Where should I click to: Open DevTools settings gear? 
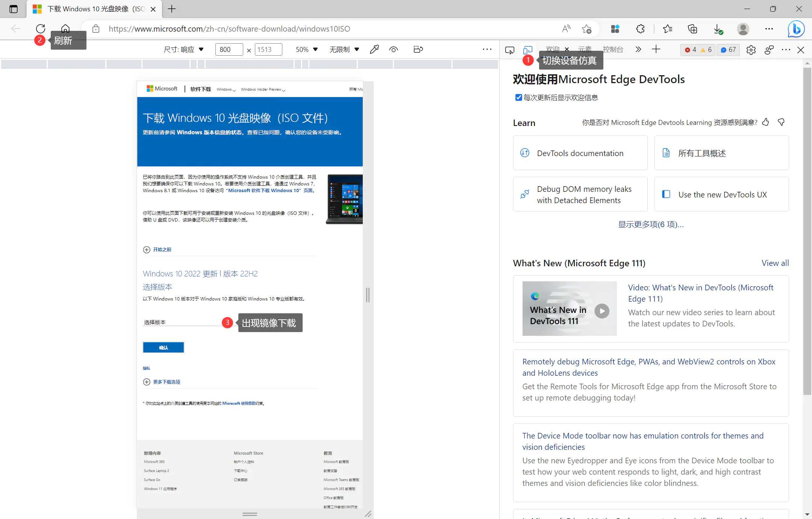coord(751,50)
